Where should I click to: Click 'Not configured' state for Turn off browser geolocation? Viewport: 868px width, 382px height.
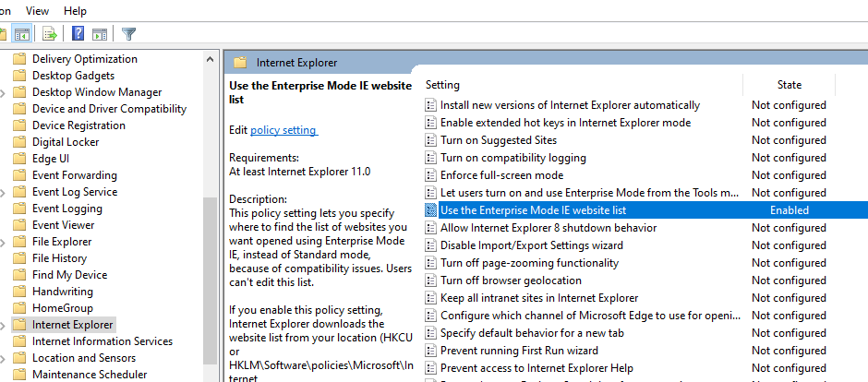789,281
